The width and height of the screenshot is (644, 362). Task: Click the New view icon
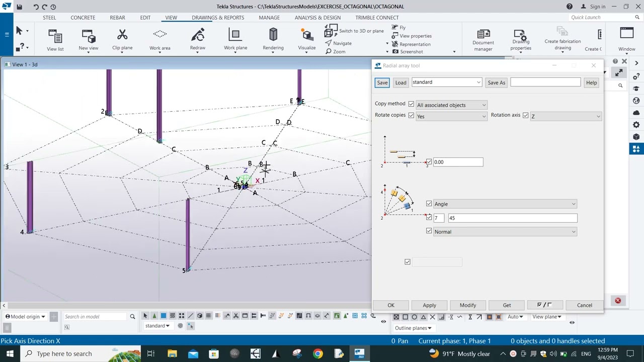[88, 40]
